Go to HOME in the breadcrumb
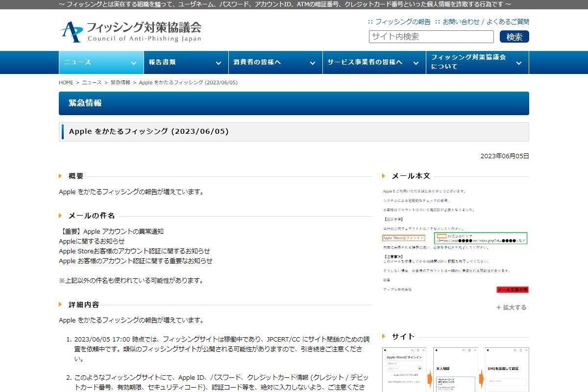588x392 pixels. pos(66,82)
